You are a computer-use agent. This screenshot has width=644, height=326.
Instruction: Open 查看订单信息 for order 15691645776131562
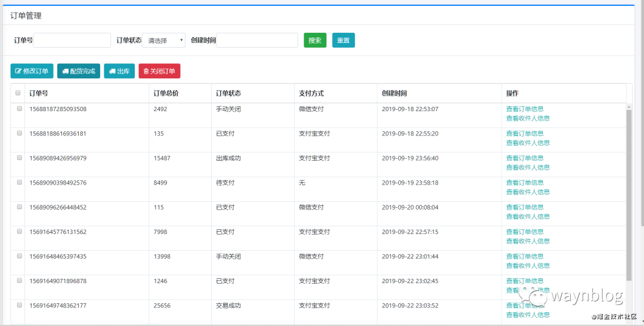[x=525, y=232]
